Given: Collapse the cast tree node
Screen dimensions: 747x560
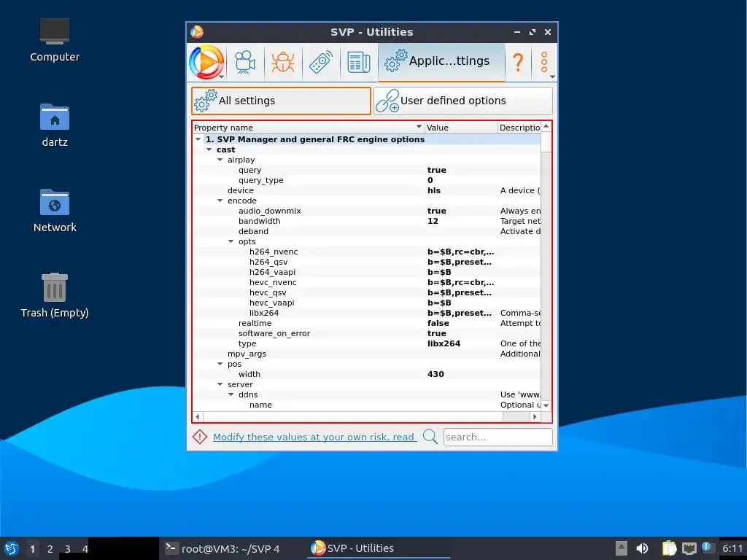Looking at the screenshot, I should [209, 149].
